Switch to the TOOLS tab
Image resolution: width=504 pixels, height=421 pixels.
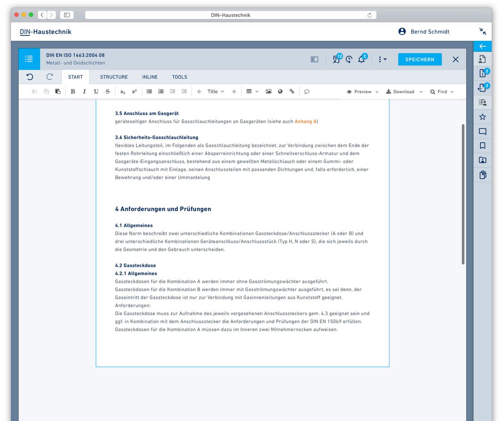point(180,77)
